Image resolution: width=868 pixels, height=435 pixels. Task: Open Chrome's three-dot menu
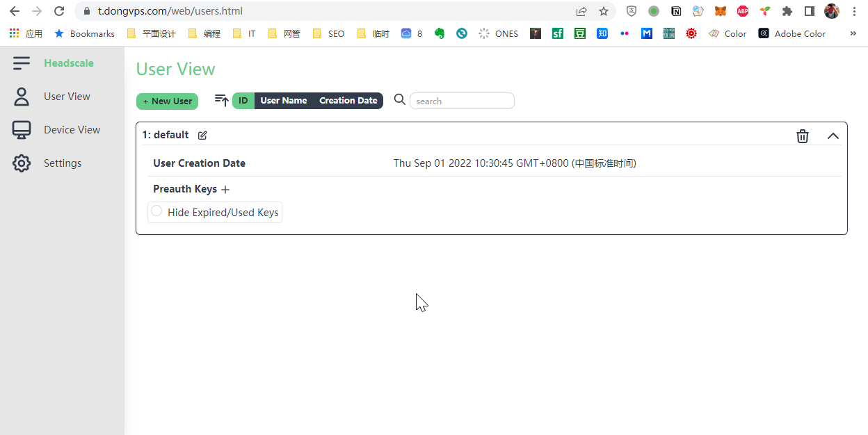854,11
